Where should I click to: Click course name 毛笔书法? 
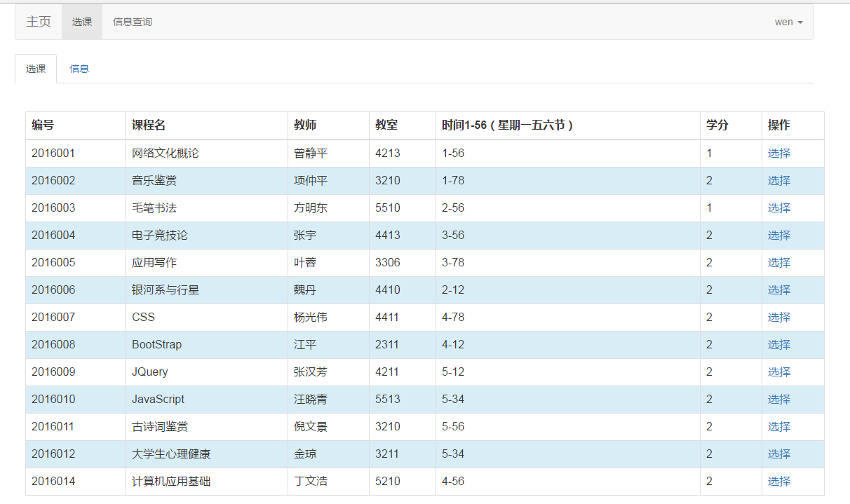tap(154, 207)
